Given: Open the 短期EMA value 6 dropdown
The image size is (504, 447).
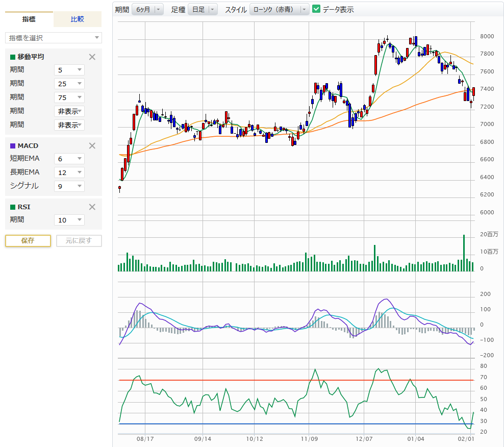Looking at the screenshot, I should click(x=69, y=159).
